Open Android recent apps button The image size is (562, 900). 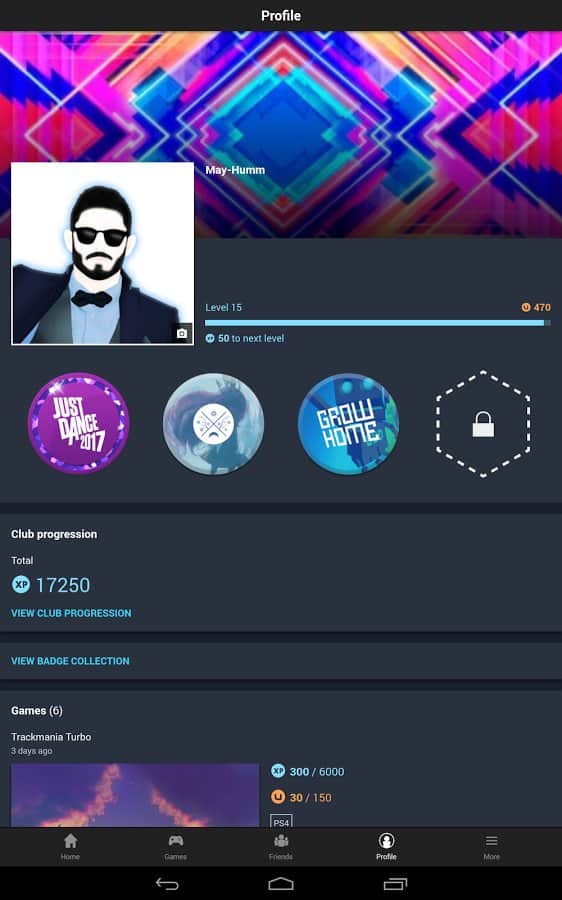[x=395, y=884]
